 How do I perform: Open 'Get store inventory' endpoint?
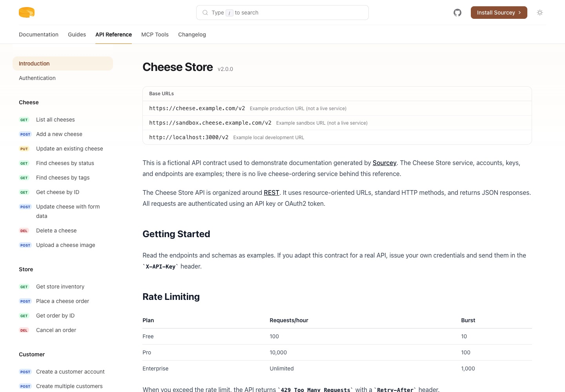(x=63, y=287)
